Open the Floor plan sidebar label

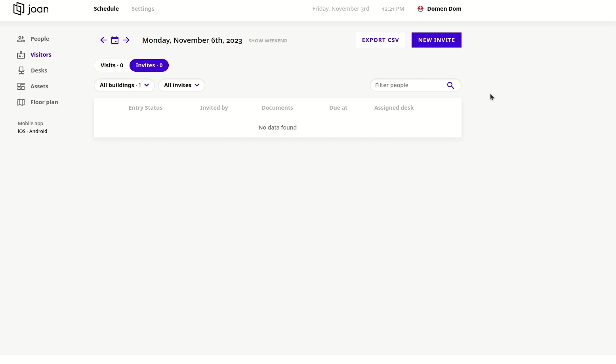point(44,102)
